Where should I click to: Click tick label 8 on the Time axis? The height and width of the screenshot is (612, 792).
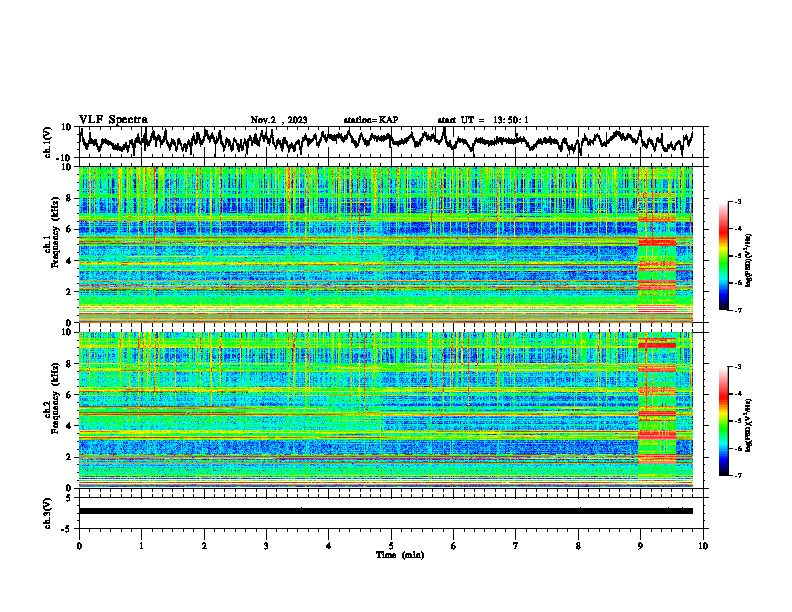coord(578,546)
